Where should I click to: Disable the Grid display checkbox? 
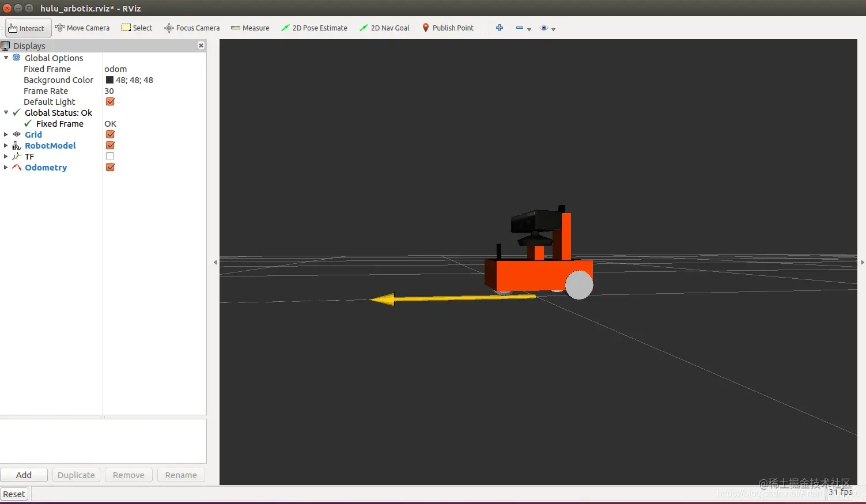point(110,134)
